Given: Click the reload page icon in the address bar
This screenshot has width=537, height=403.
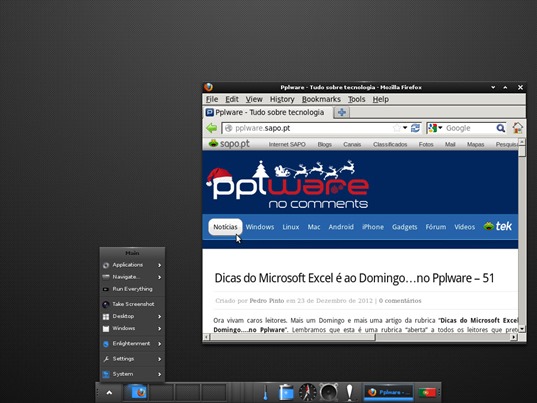Looking at the screenshot, I should (x=415, y=128).
